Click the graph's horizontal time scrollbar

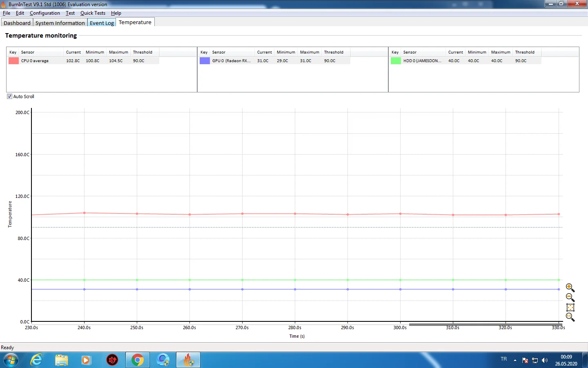pos(485,325)
